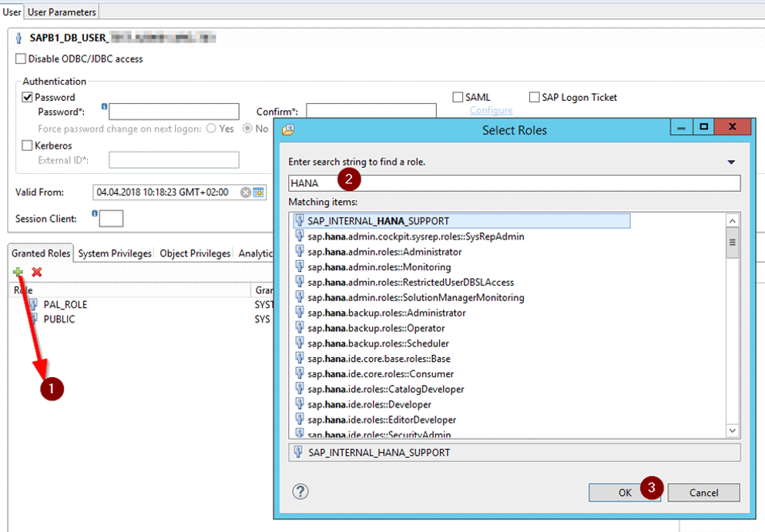This screenshot has width=765, height=532.
Task: Clear the Valid From date with the X icon
Action: [246, 192]
